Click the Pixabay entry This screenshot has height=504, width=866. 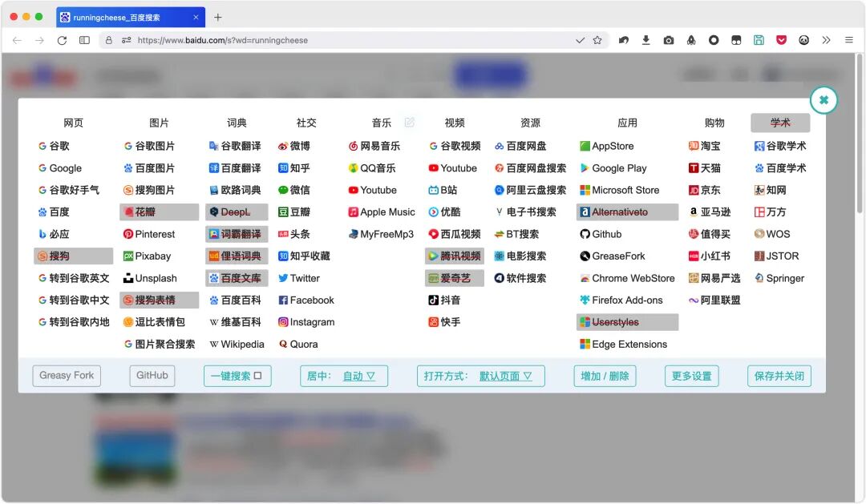[x=147, y=256]
